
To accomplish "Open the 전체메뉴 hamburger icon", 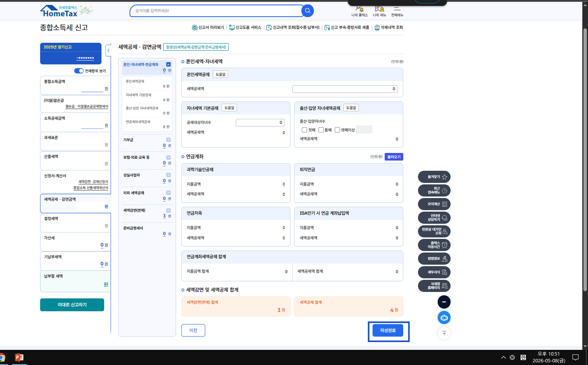I will pos(397,11).
